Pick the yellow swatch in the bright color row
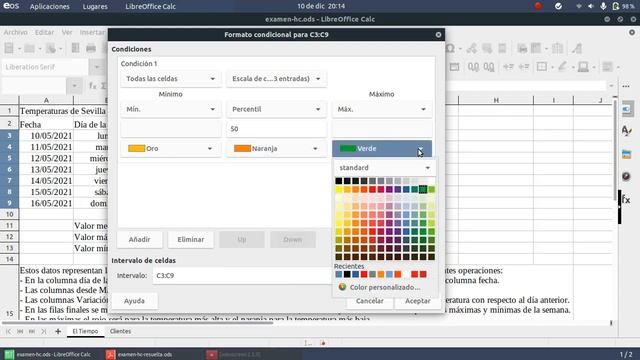640x360 pixels. point(339,189)
